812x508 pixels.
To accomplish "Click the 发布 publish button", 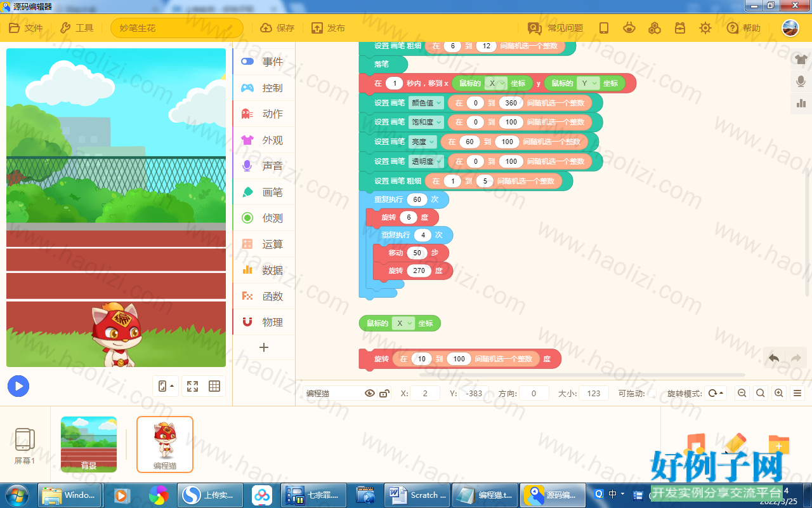I will click(329, 28).
